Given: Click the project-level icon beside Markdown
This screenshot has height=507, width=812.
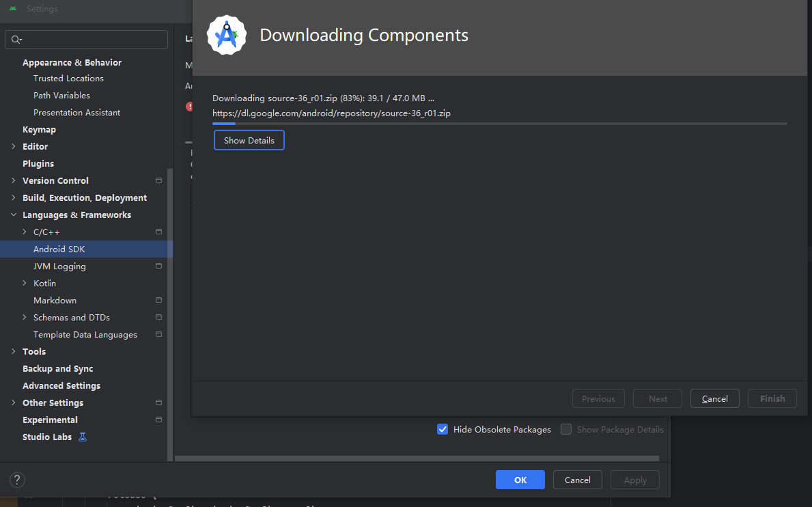Looking at the screenshot, I should pyautogui.click(x=158, y=300).
